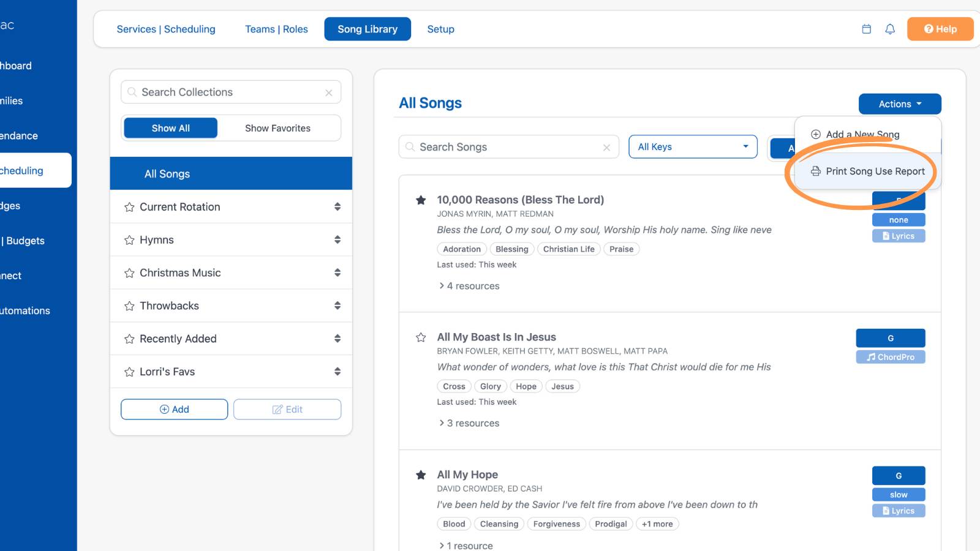Click the Recently Added sort arrows icon

(x=337, y=339)
